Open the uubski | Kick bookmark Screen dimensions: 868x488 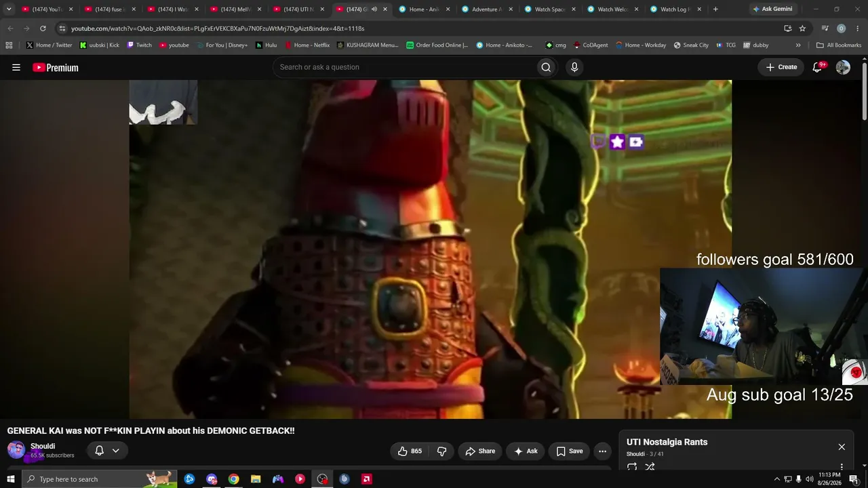point(99,45)
